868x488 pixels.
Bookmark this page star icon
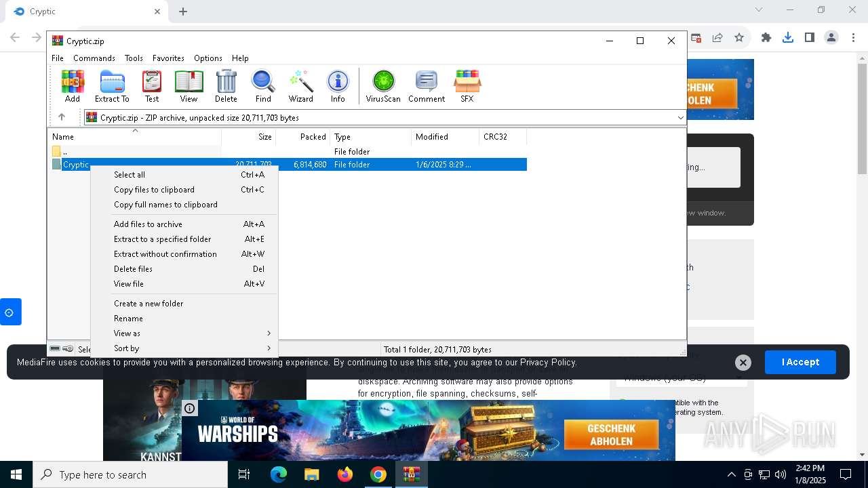tap(739, 38)
